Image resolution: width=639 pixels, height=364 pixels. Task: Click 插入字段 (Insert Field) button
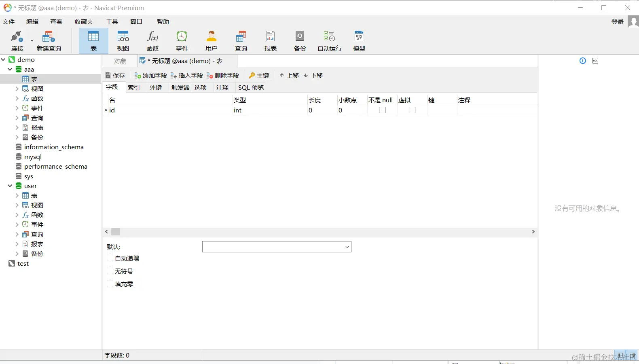[x=187, y=75]
